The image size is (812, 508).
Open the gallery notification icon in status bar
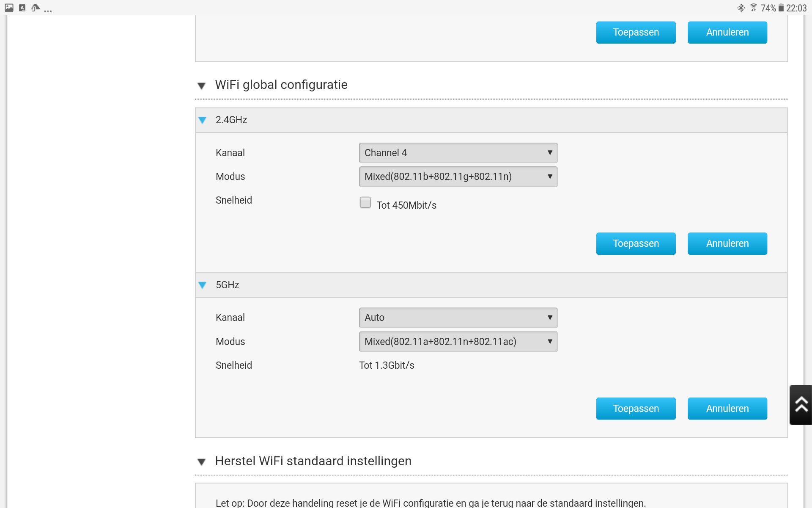[9, 8]
